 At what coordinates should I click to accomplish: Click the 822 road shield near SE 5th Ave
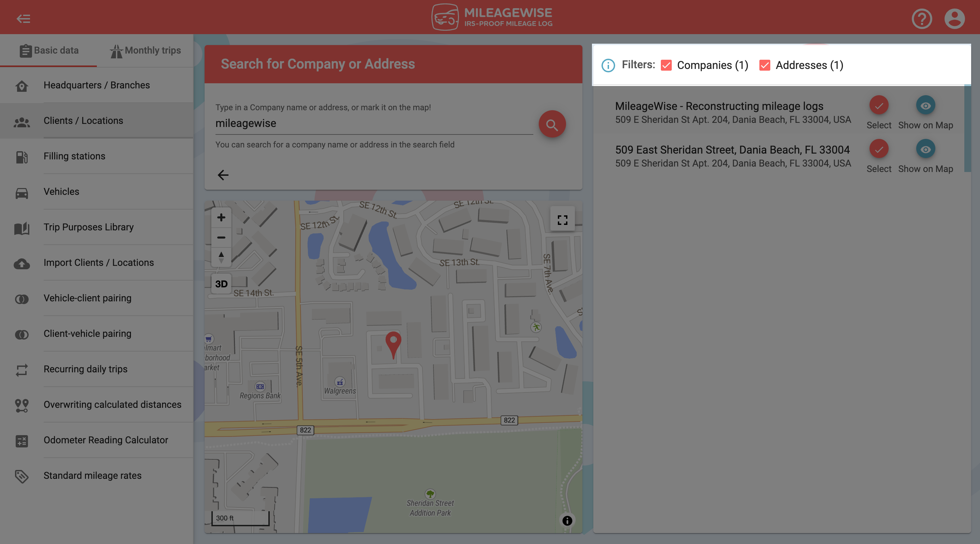tap(306, 430)
